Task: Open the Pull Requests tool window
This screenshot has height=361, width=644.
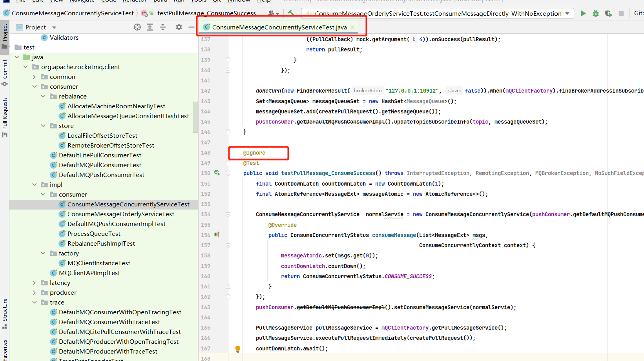Action: 5,117
